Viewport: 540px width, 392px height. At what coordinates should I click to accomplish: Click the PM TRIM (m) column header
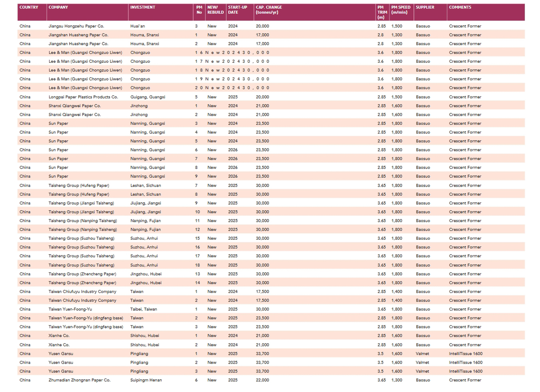click(382, 12)
